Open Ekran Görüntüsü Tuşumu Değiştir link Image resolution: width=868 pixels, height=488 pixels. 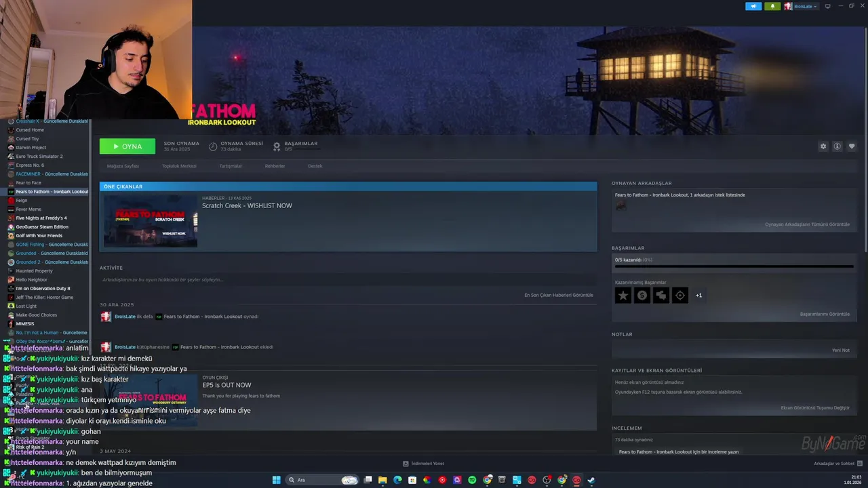coord(815,407)
